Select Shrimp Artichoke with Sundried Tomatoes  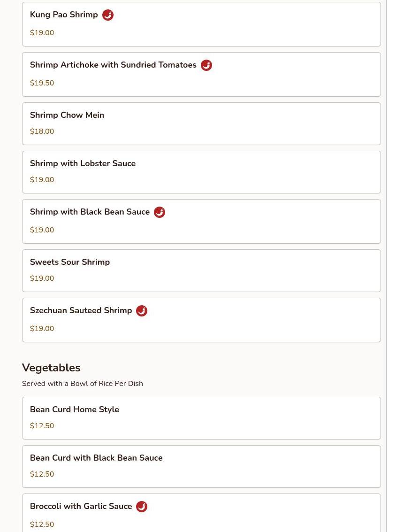click(113, 65)
